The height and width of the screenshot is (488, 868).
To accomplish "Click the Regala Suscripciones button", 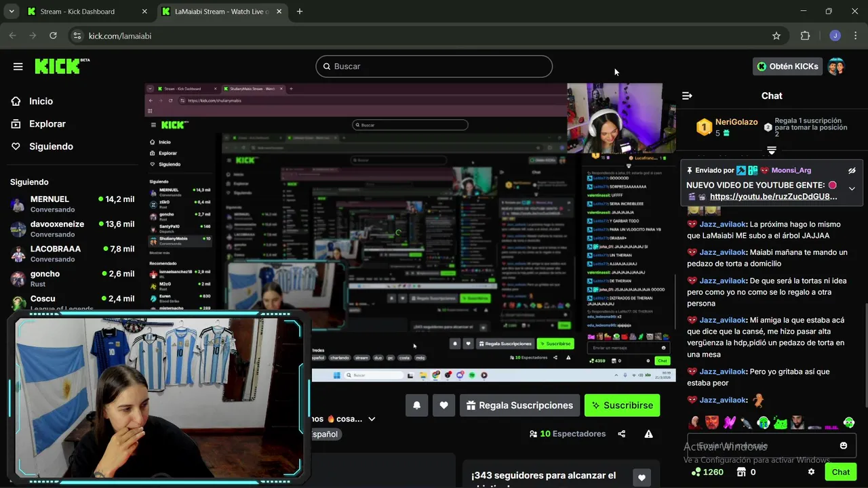I will point(519,405).
